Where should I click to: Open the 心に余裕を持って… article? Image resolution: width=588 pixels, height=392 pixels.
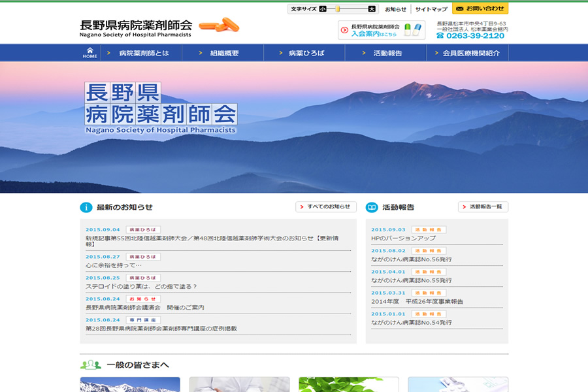(x=114, y=265)
